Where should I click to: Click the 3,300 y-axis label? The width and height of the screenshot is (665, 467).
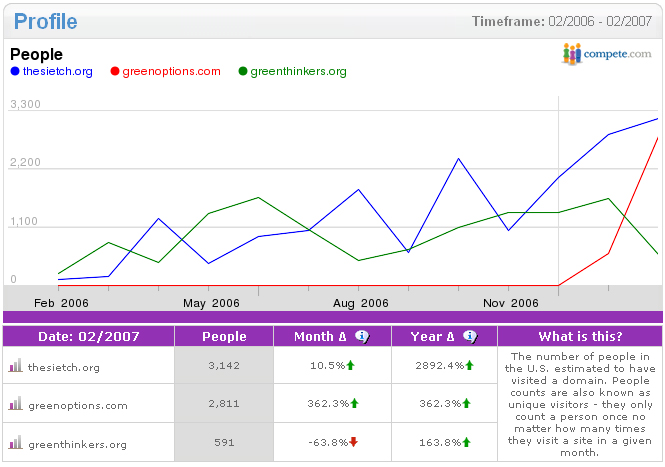click(25, 104)
